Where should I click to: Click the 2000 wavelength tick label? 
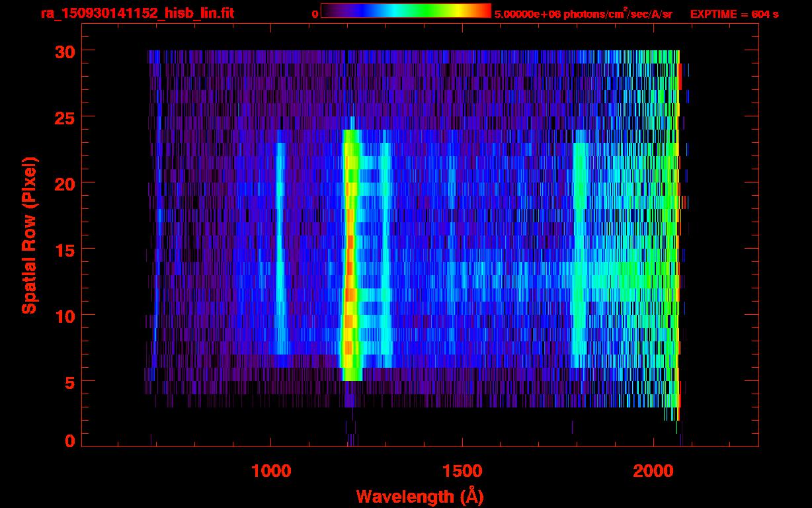pos(653,471)
